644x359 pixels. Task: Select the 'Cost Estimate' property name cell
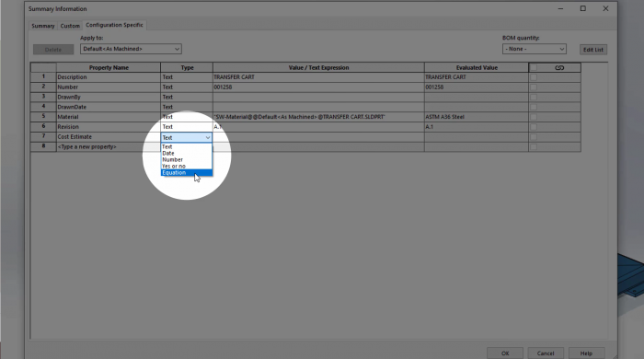[109, 137]
